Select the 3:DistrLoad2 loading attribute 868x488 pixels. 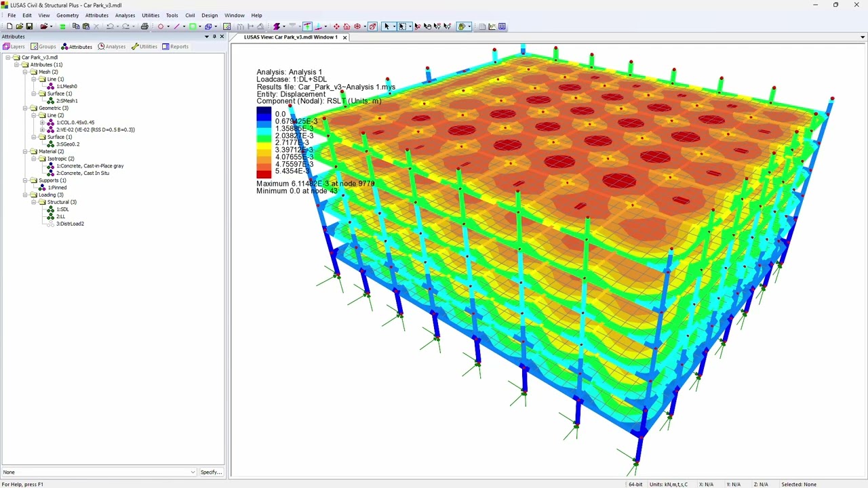pyautogui.click(x=70, y=224)
